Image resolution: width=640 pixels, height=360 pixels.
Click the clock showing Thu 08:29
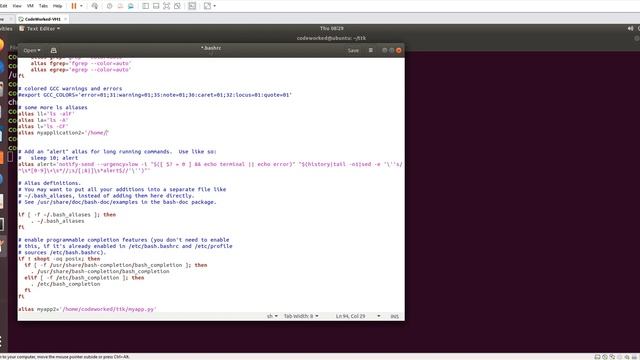click(x=331, y=29)
